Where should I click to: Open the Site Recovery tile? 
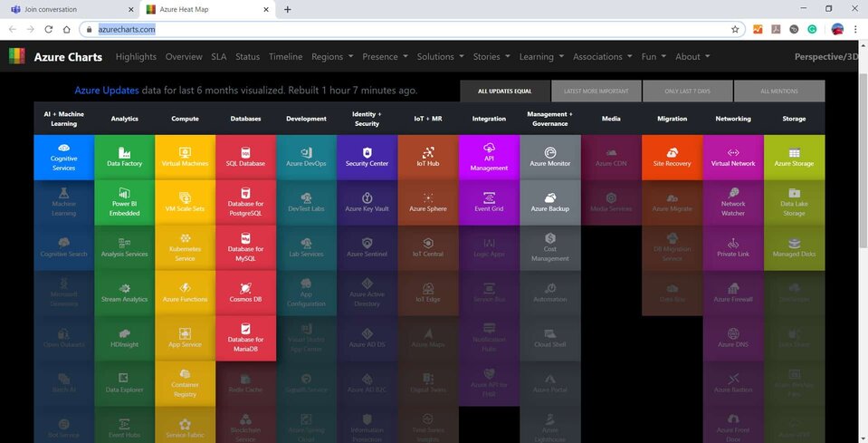tap(672, 158)
